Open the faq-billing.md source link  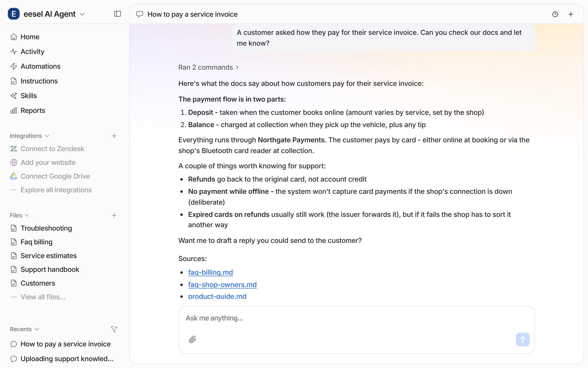(x=210, y=272)
